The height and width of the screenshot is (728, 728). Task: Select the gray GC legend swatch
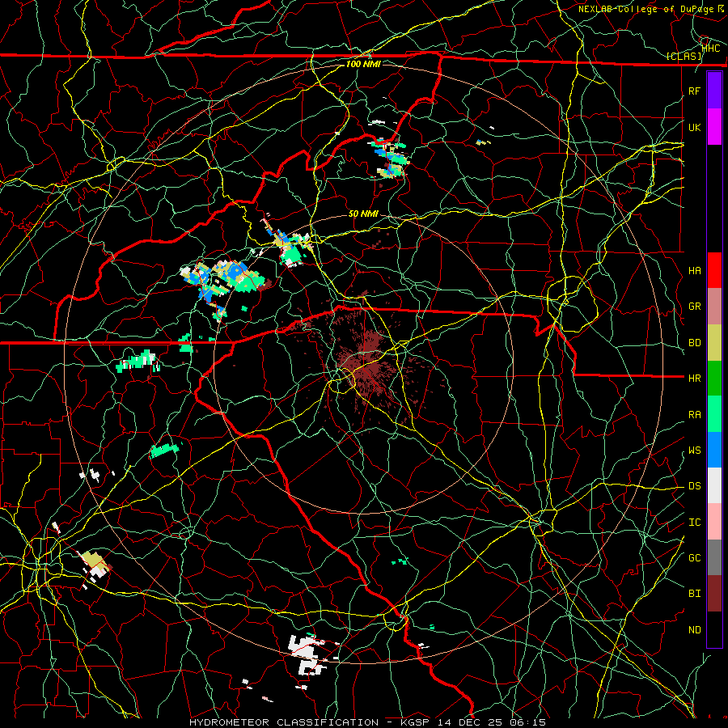714,557
